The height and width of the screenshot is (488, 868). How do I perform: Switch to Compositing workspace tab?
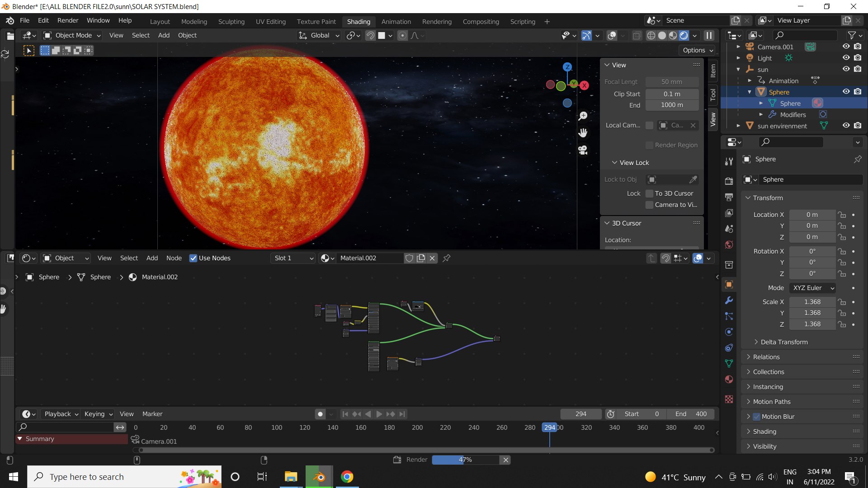click(x=481, y=21)
